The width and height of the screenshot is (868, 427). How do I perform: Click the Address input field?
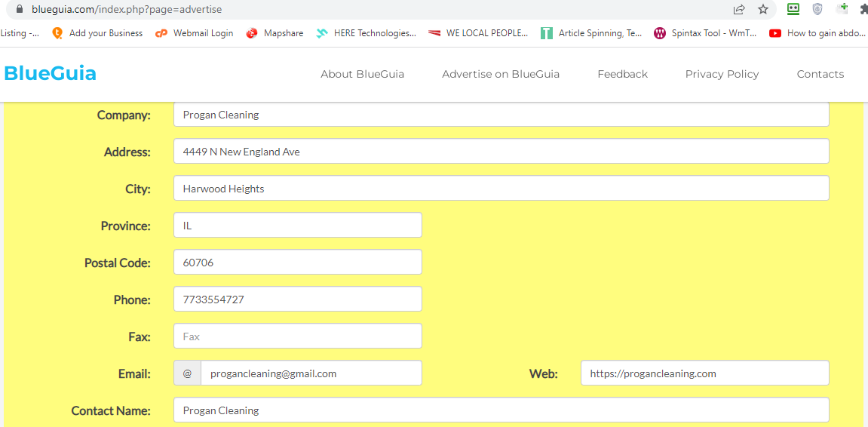(x=501, y=151)
